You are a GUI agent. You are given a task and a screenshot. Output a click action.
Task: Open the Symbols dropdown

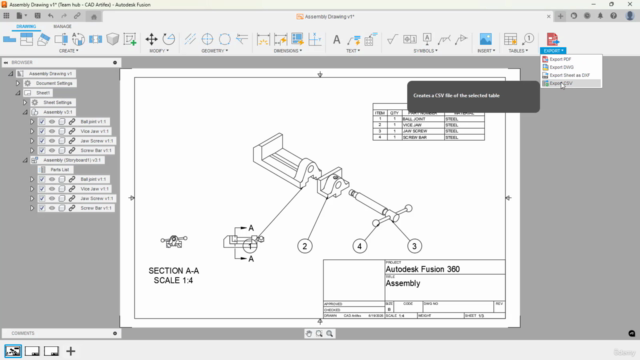425,51
